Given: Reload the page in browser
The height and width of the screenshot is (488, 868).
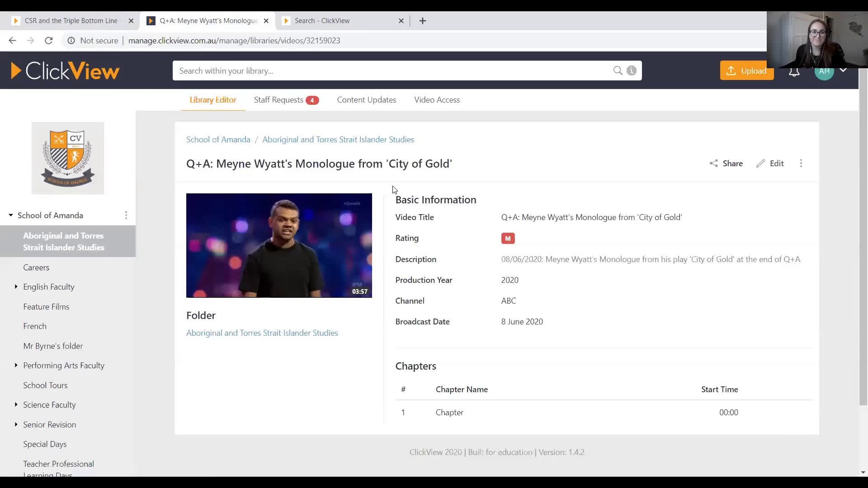Looking at the screenshot, I should click(x=49, y=41).
